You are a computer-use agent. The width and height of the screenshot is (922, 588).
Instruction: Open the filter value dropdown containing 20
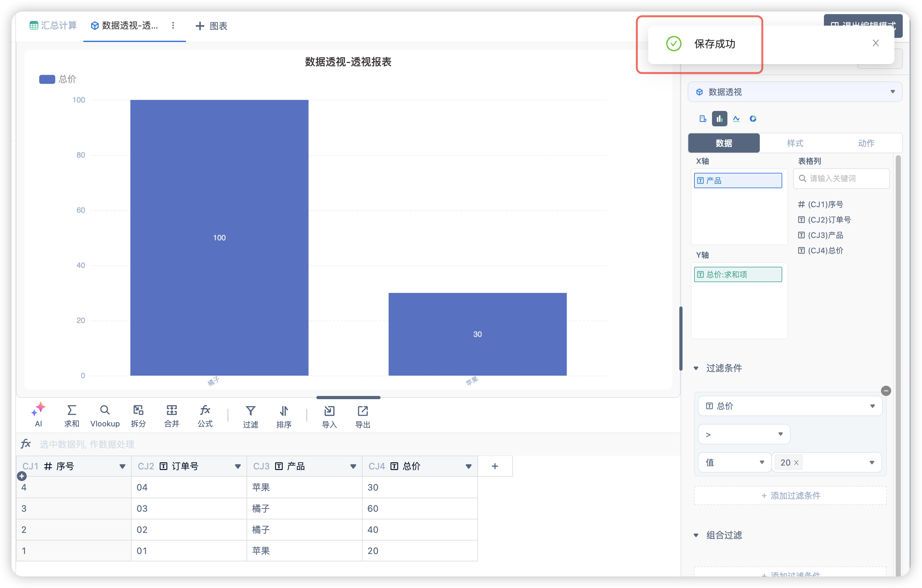point(827,462)
